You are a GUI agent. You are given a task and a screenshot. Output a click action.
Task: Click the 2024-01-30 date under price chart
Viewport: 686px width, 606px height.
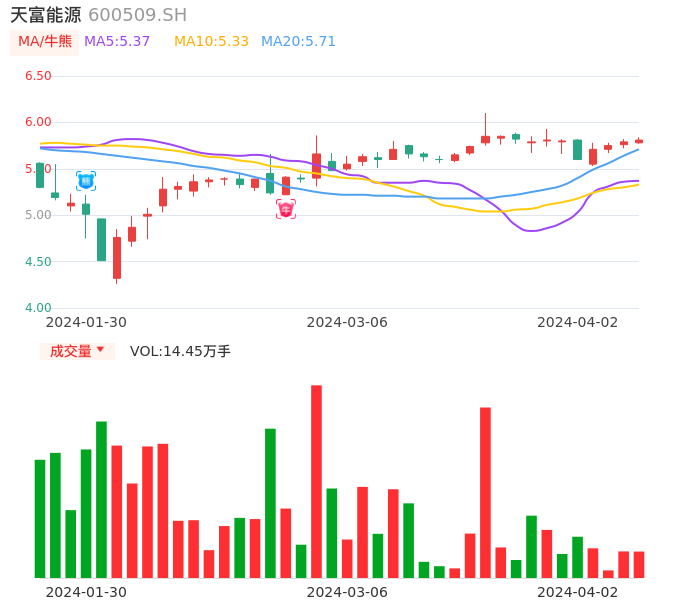click(86, 322)
